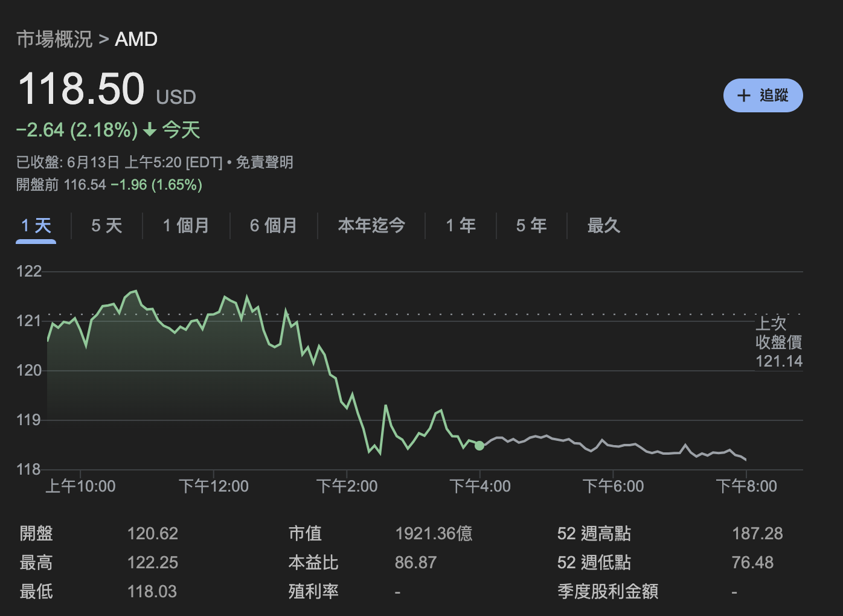843x616 pixels.
Task: Select the 最久 maximum history tab
Action: (x=603, y=225)
